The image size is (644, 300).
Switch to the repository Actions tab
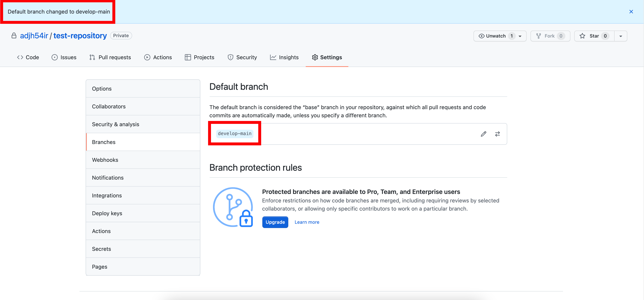click(x=158, y=57)
